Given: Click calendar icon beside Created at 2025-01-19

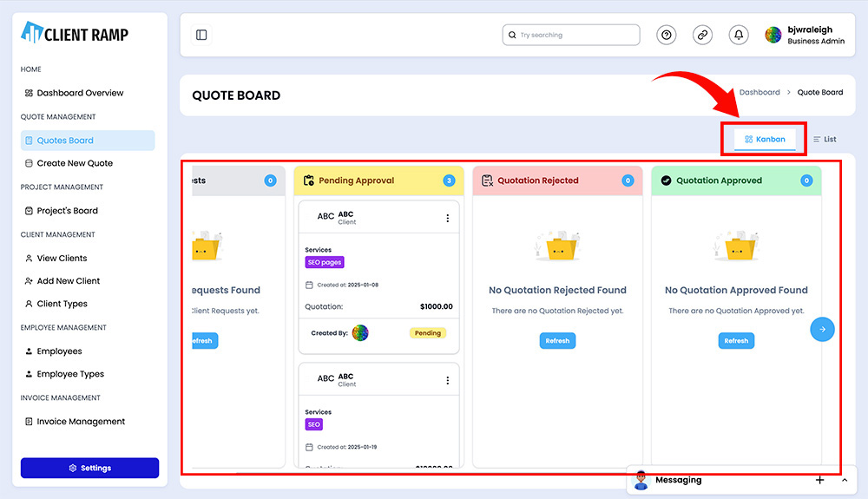Looking at the screenshot, I should [309, 447].
